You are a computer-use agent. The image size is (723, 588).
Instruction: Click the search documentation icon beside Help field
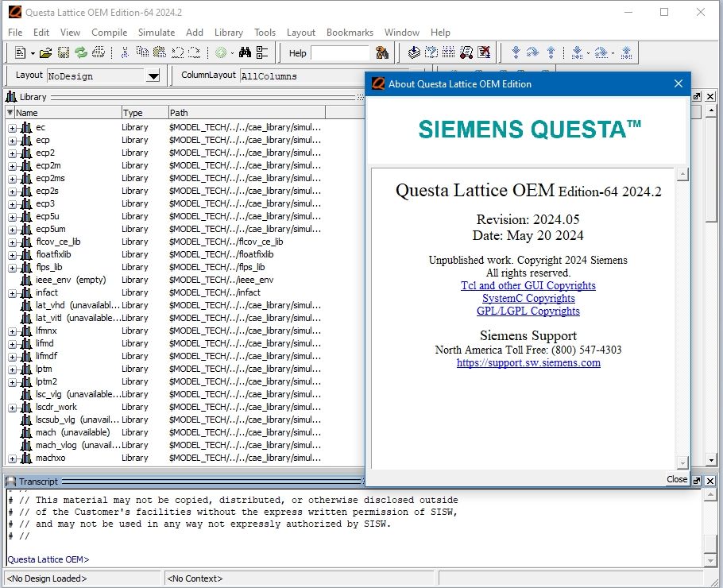coord(382,53)
